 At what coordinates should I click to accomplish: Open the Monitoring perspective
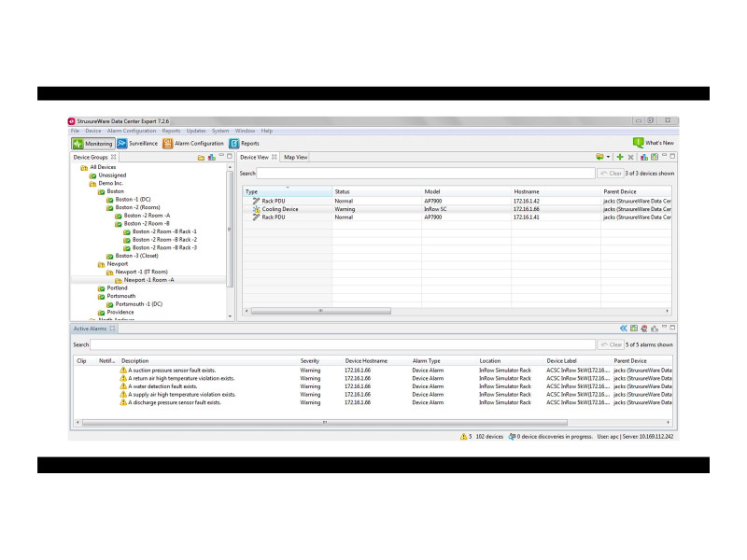click(92, 144)
